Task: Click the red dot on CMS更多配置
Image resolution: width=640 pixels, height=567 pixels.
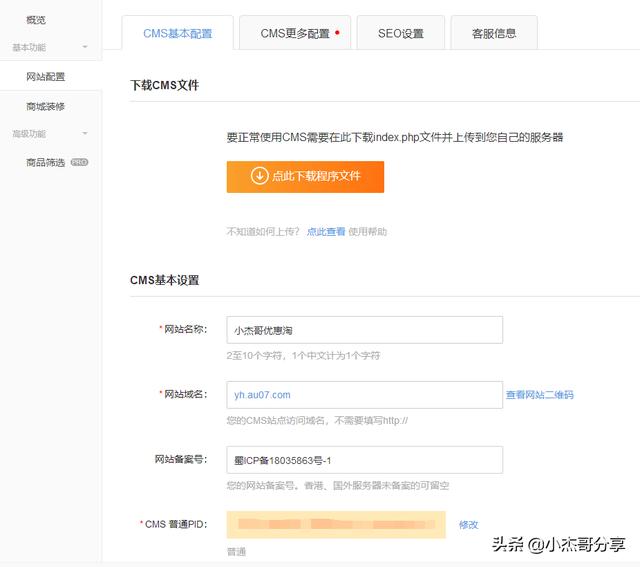Action: [337, 33]
